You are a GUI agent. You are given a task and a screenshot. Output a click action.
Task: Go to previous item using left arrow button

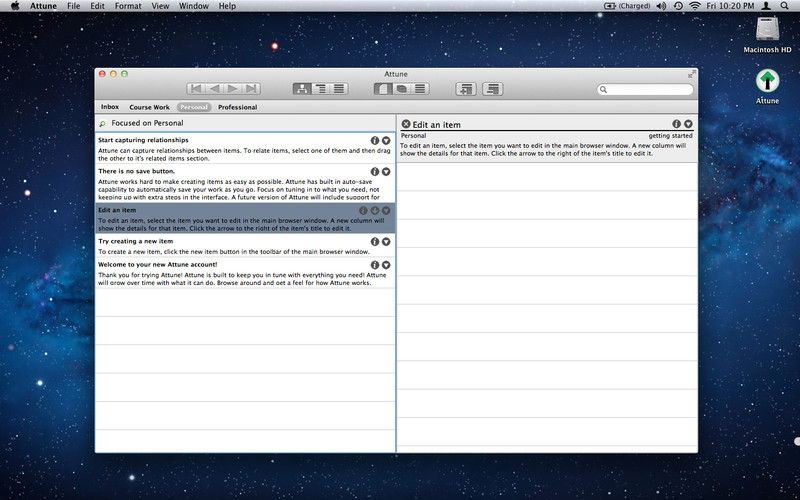tap(214, 89)
